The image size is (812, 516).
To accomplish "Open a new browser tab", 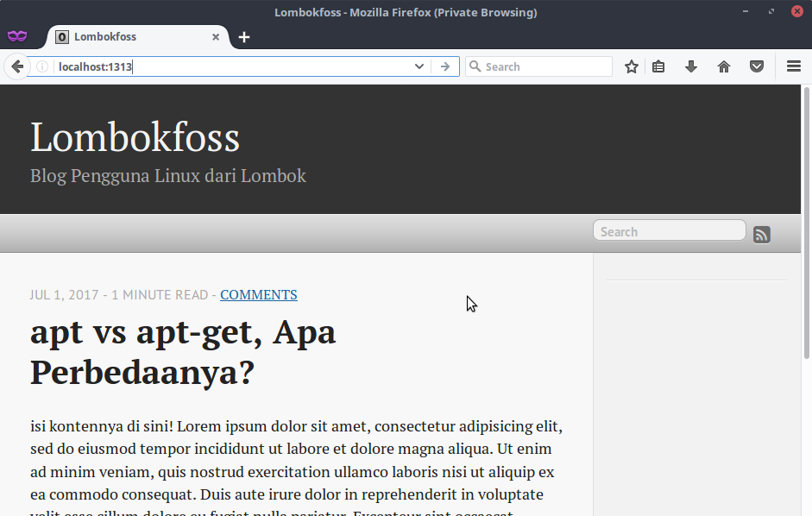I will [243, 37].
